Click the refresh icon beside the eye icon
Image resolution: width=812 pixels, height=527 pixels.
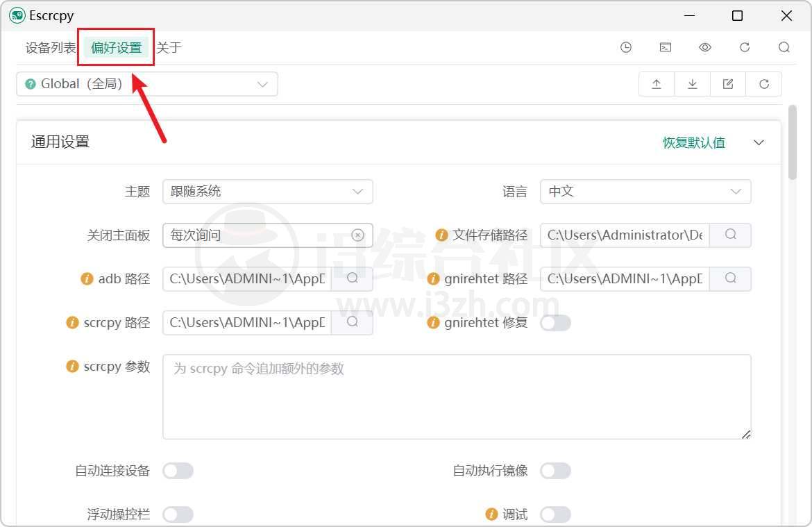[745, 47]
